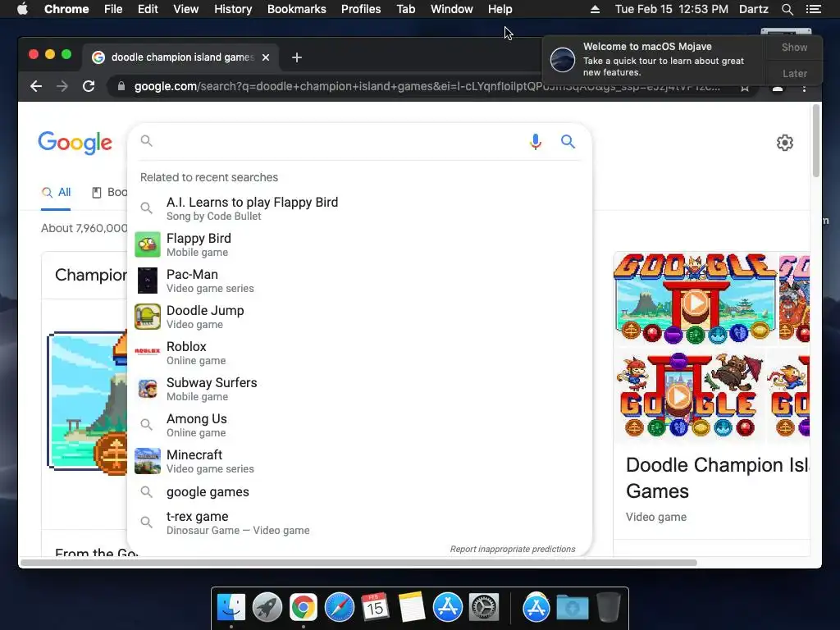Screen dimensions: 840x630
Task: Open Google settings gear
Action: [785, 143]
